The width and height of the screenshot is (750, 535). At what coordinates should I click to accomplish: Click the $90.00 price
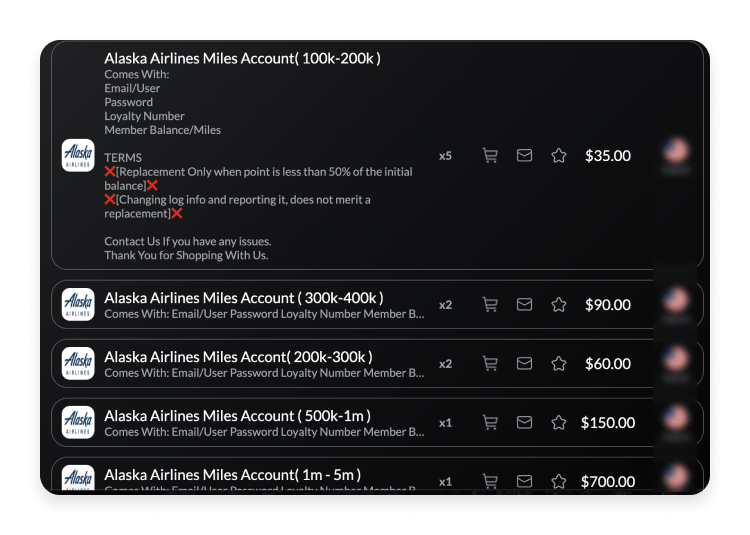(608, 305)
